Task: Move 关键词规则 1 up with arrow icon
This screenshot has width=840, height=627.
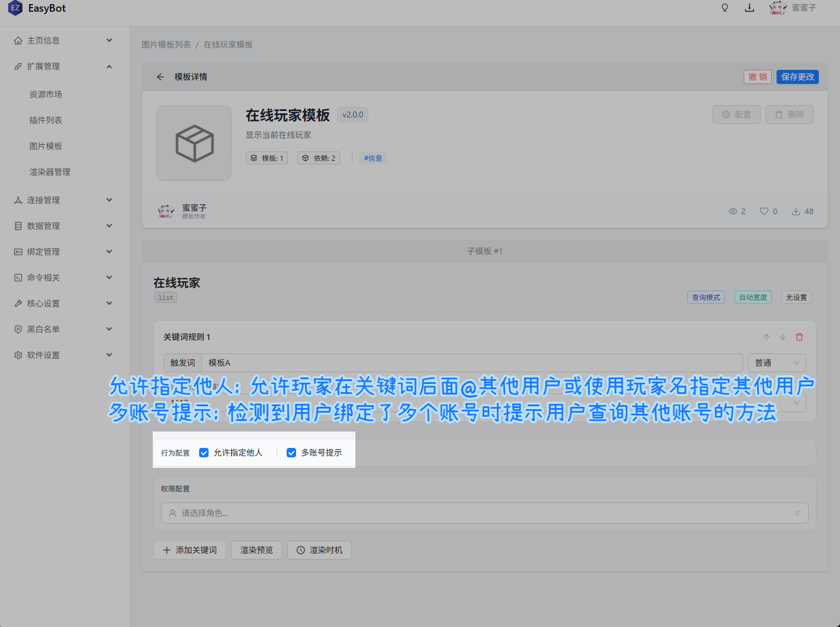Action: coord(766,337)
